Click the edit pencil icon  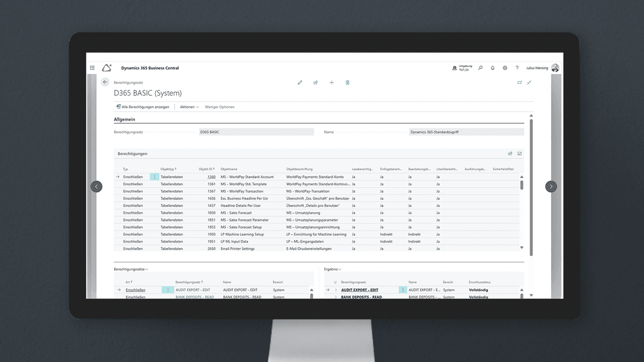[x=300, y=83]
